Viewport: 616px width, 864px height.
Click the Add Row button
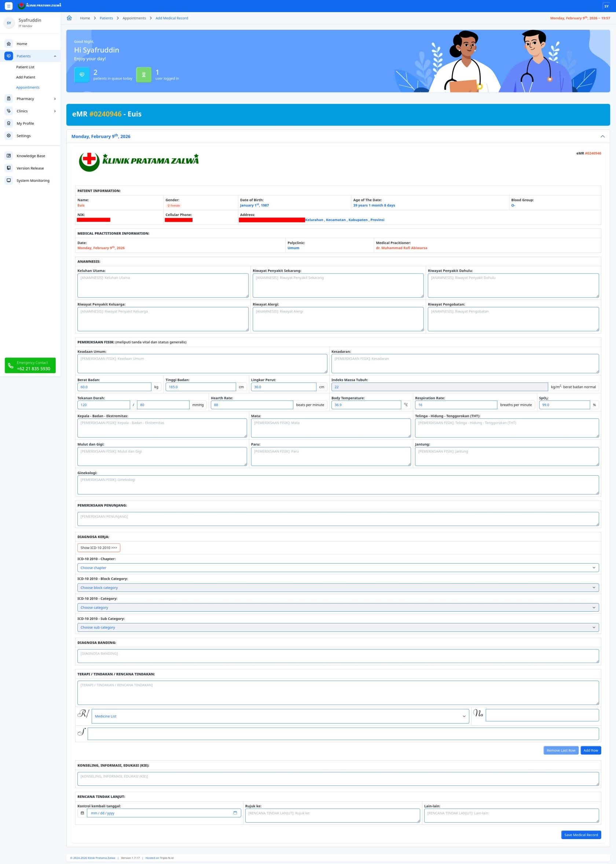pyautogui.click(x=590, y=750)
